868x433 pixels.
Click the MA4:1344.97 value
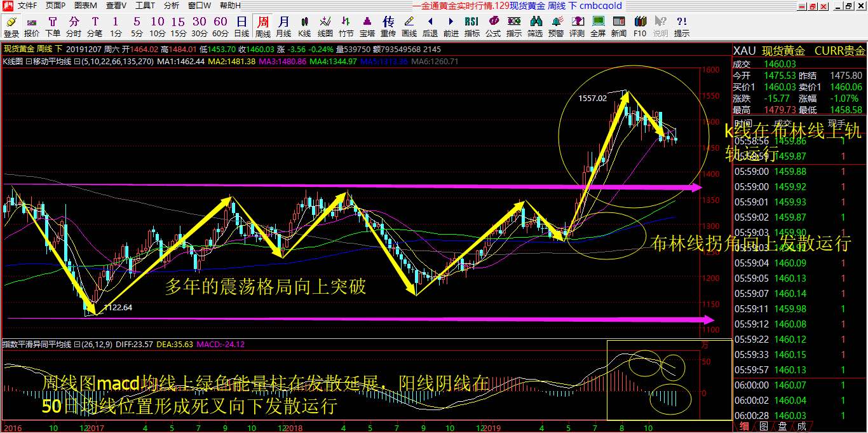(334, 62)
